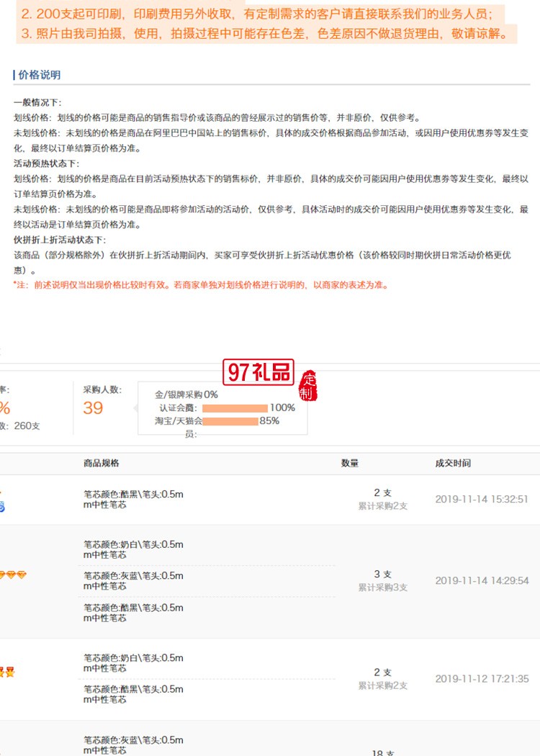The image size is (540, 756).
Task: Click the gold crown buyer level icon
Action: pos(7,672)
